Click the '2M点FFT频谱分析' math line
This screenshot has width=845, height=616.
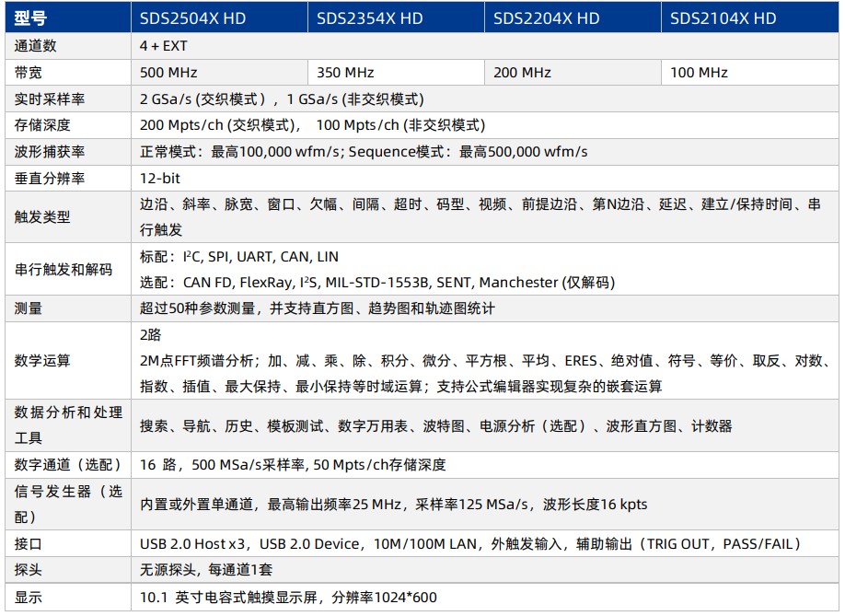point(485,361)
